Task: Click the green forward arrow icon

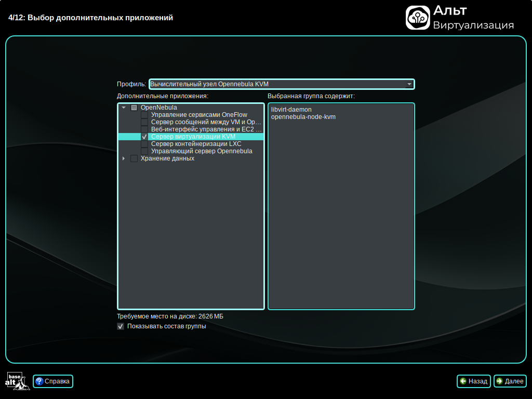Action: pos(499,381)
